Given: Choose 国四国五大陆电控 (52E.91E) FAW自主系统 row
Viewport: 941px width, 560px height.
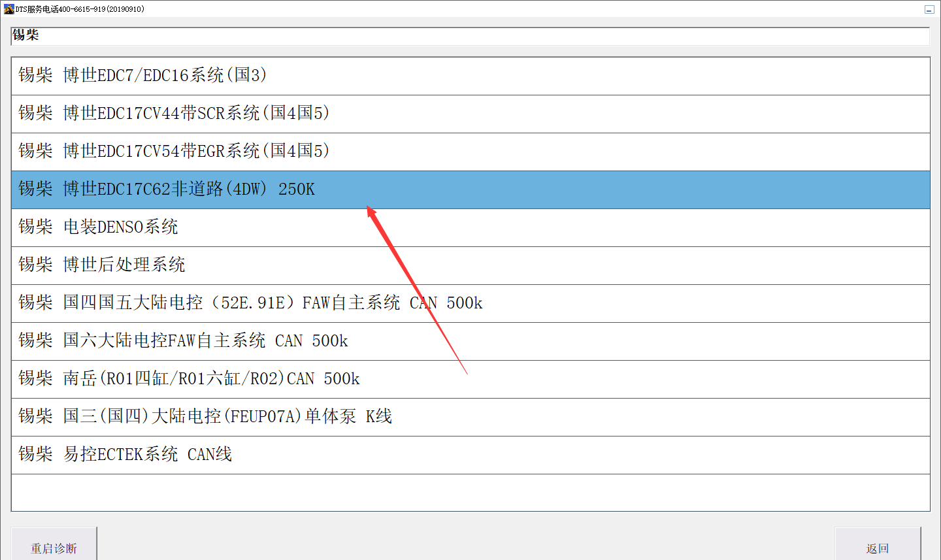Looking at the screenshot, I should coord(470,304).
